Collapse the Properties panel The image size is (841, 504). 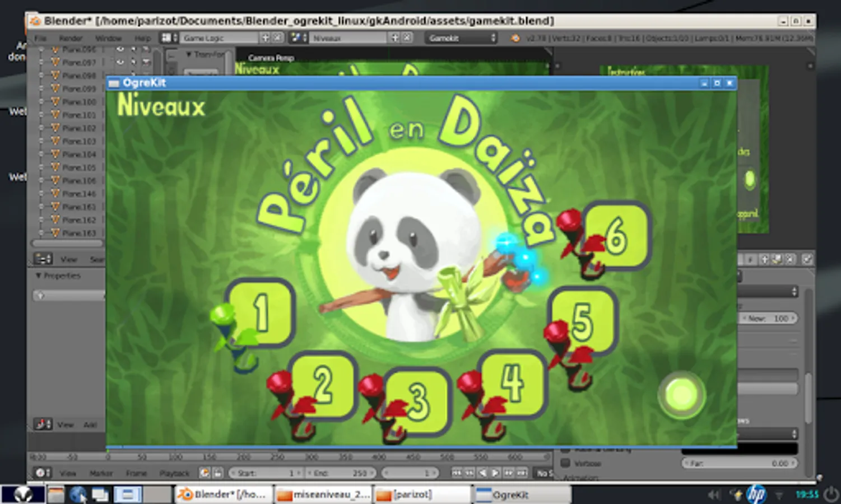click(39, 276)
